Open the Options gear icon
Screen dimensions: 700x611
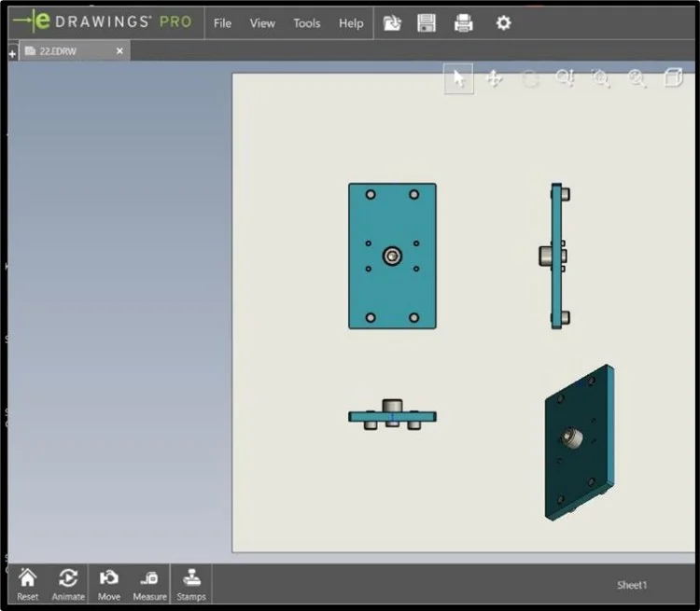[x=504, y=22]
